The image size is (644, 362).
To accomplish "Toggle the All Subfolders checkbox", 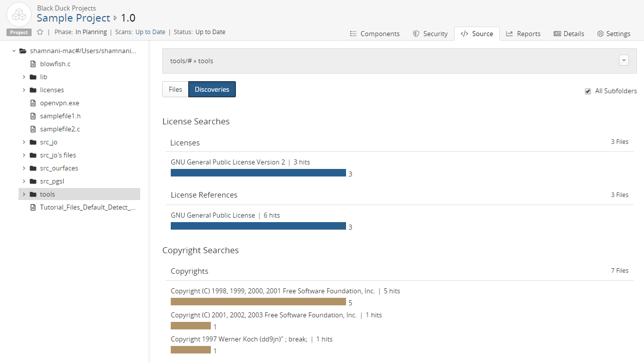I will (x=588, y=91).
